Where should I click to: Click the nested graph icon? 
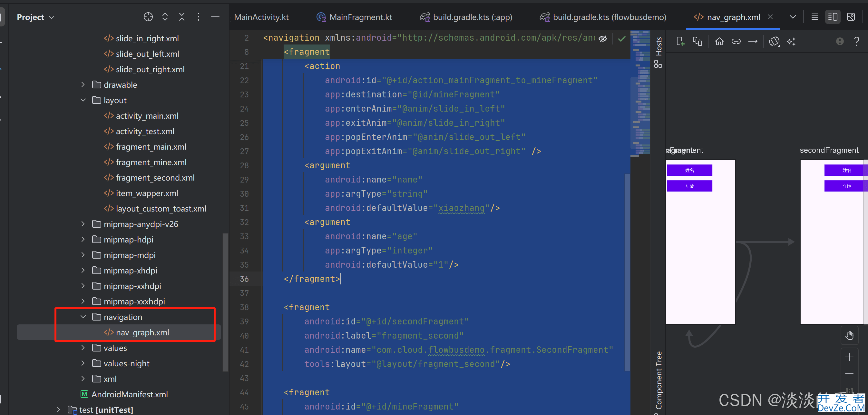pos(697,41)
